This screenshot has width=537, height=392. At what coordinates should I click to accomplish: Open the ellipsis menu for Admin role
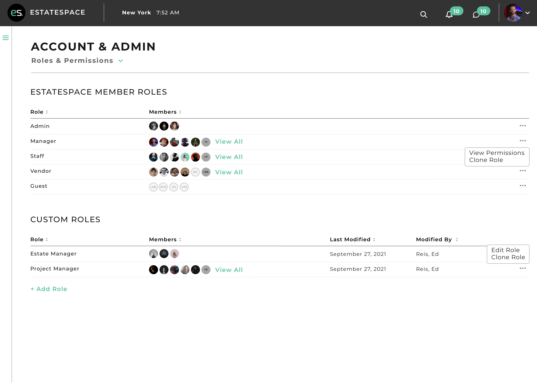coord(523,126)
